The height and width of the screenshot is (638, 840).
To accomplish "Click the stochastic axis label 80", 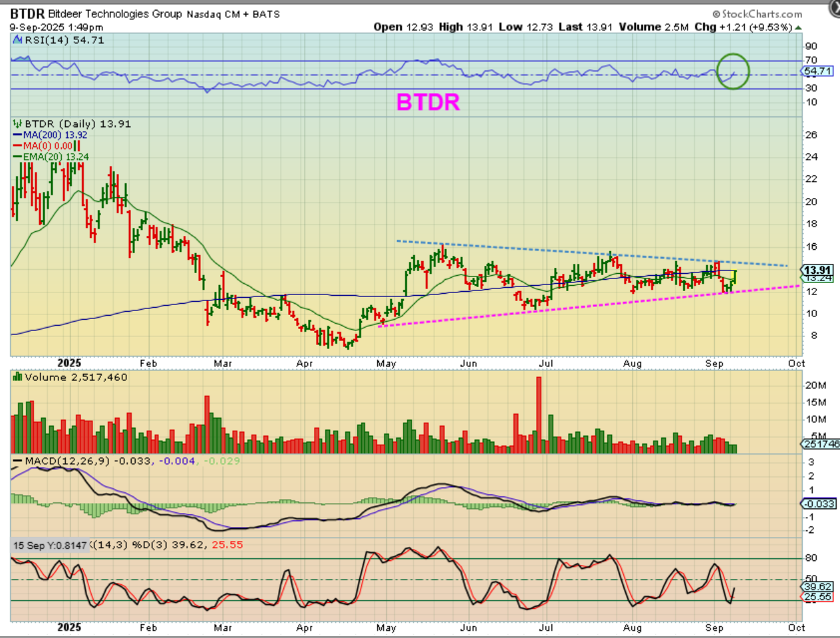I will 811,558.
